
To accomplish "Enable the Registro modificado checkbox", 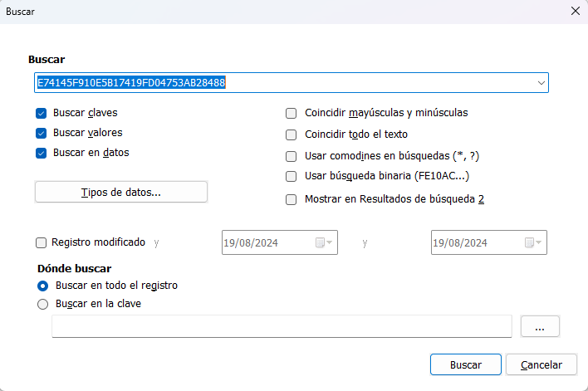I will 41,243.
